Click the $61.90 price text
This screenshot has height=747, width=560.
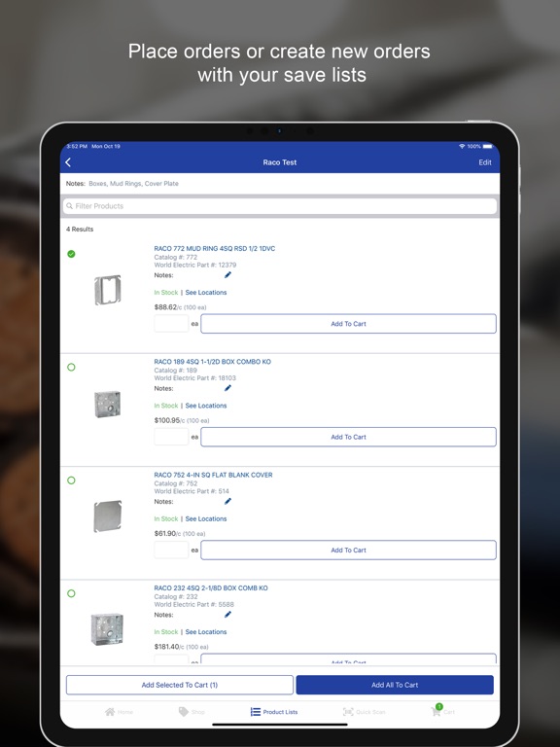tap(164, 534)
